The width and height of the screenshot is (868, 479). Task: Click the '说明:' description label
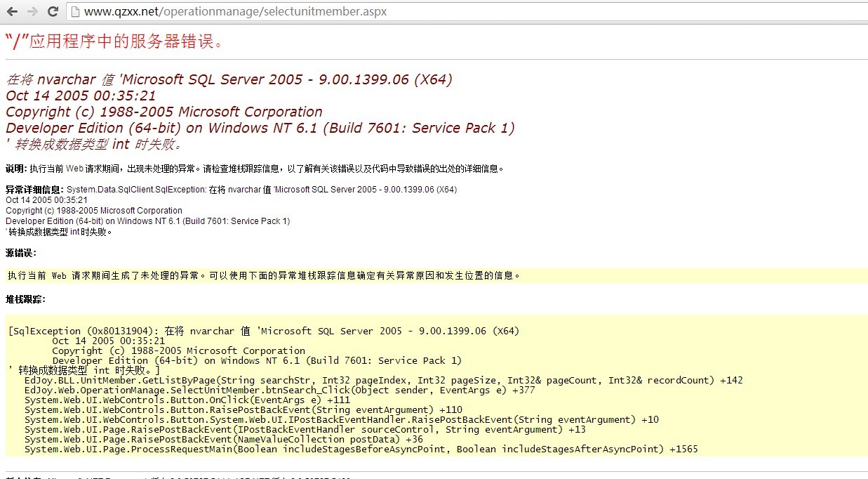16,169
